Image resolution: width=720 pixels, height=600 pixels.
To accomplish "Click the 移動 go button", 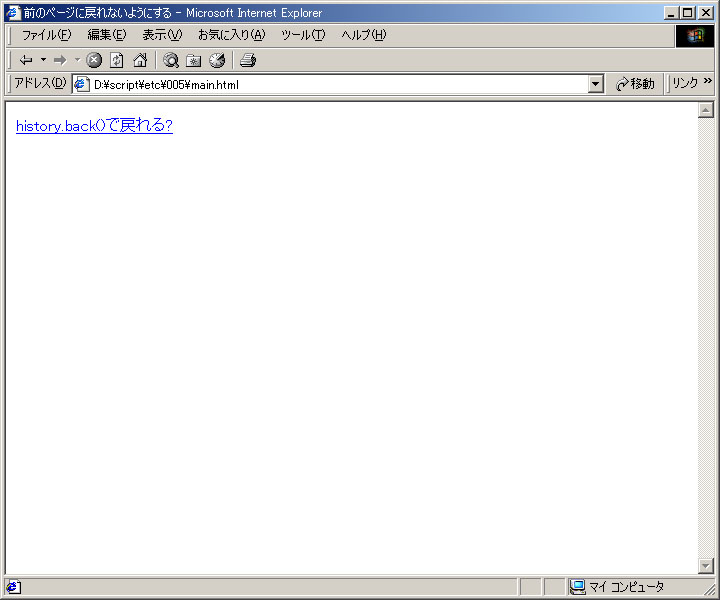I will [636, 84].
